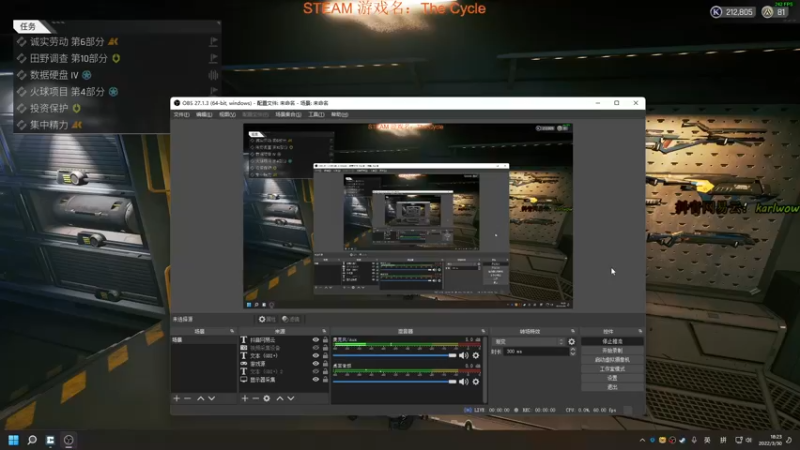Hide the 显示器采集 display capture source
The height and width of the screenshot is (450, 800).
tap(315, 380)
